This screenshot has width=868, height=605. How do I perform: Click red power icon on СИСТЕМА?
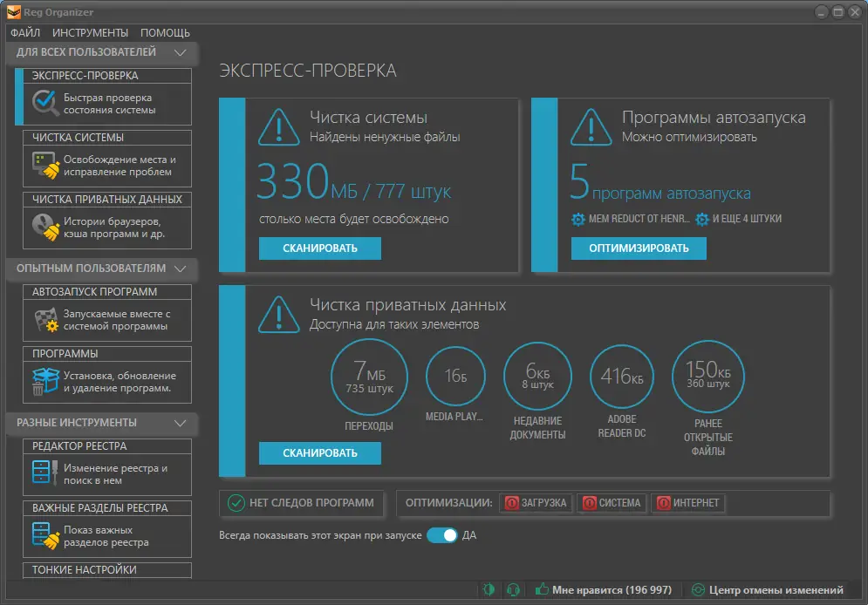pos(590,503)
